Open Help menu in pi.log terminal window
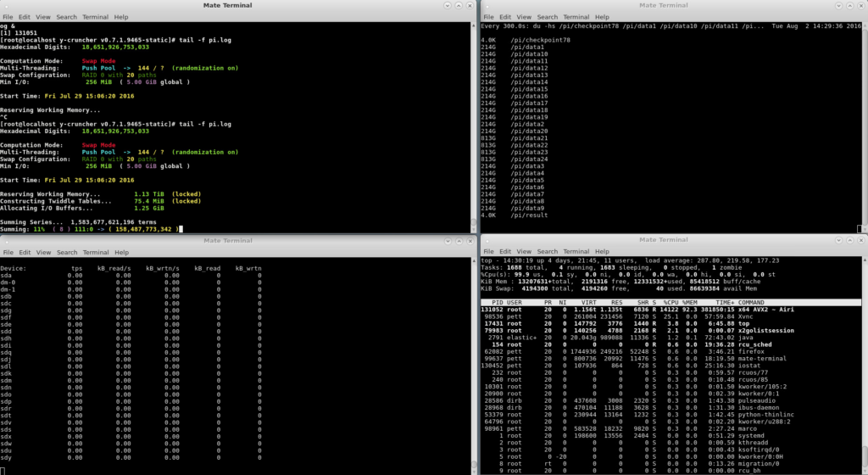This screenshot has width=868, height=475. click(121, 17)
